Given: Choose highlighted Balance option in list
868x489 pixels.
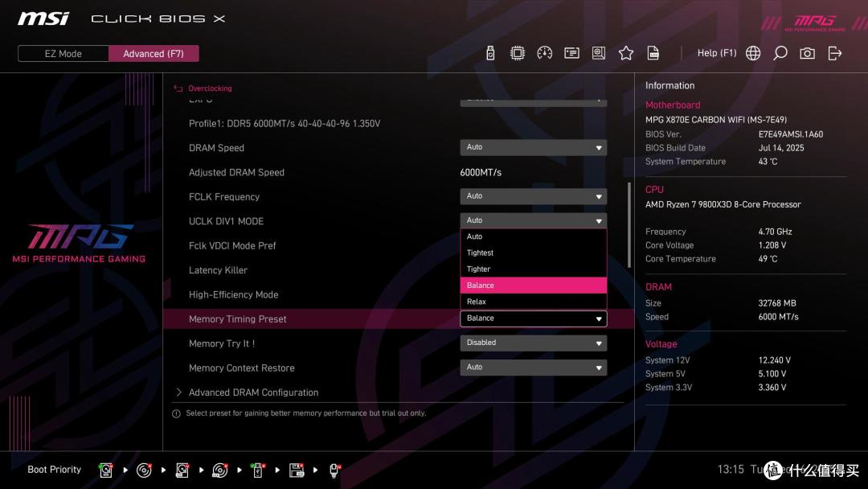Looking at the screenshot, I should [533, 286].
